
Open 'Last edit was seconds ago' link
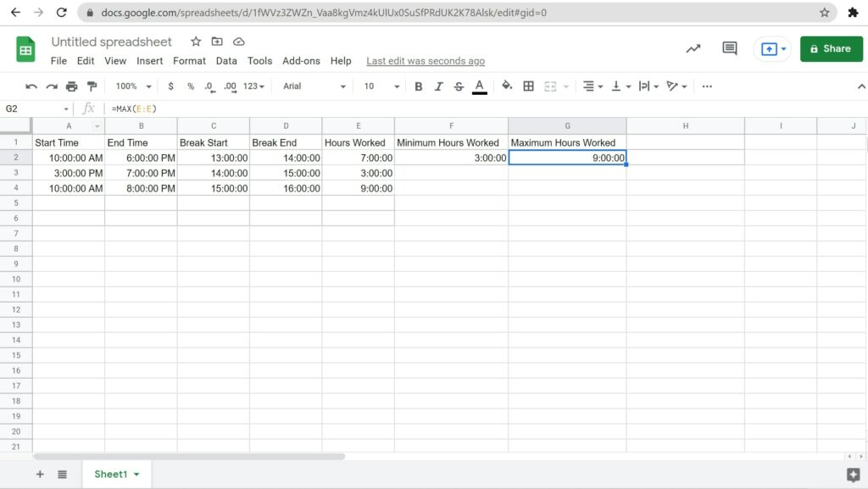tap(426, 61)
